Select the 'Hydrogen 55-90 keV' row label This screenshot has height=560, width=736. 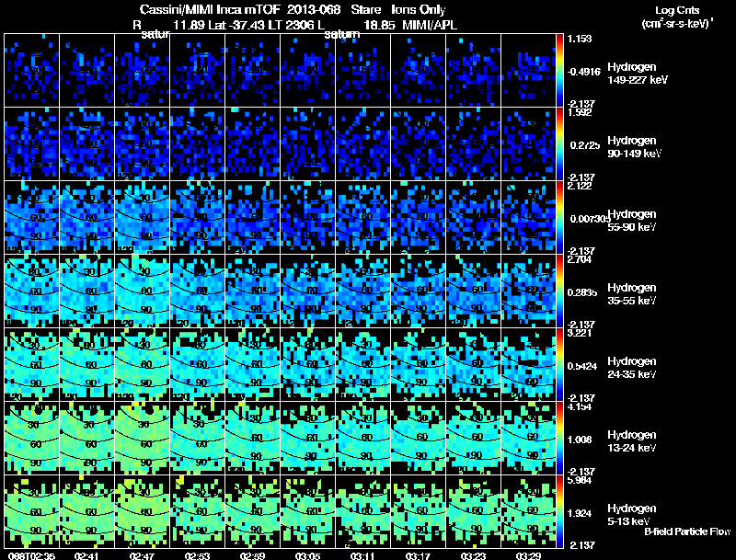632,221
